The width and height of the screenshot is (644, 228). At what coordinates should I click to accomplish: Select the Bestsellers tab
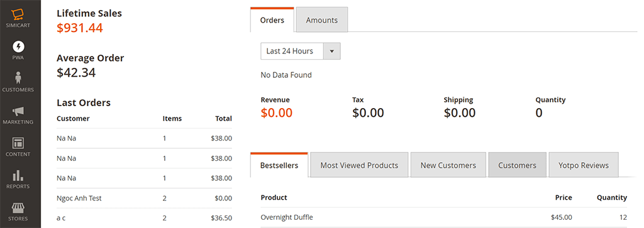[x=279, y=165]
